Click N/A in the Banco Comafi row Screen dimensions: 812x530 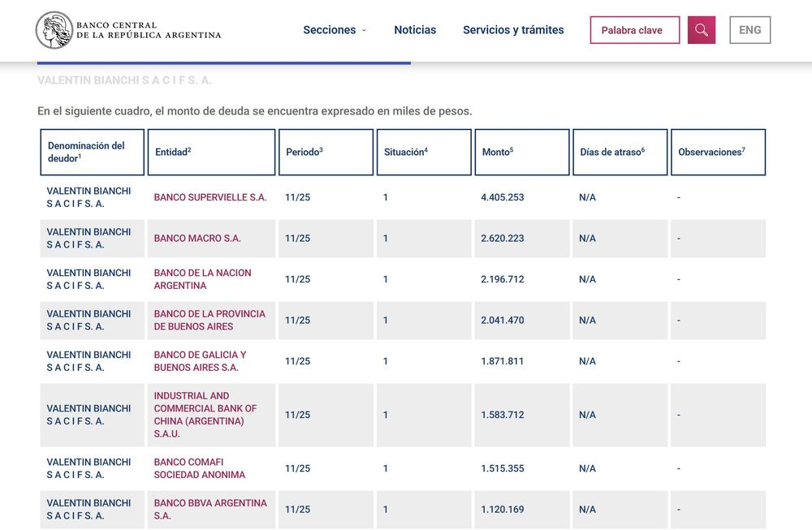click(587, 468)
